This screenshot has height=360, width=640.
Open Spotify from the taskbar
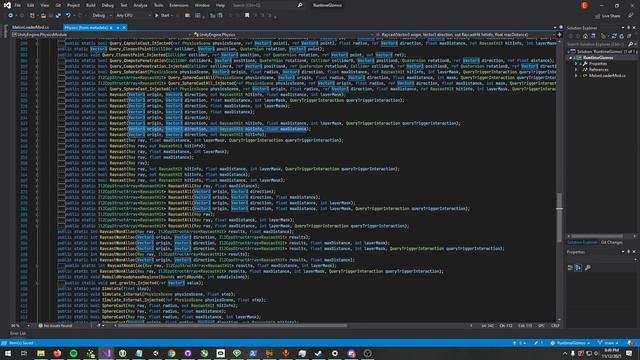73,353
